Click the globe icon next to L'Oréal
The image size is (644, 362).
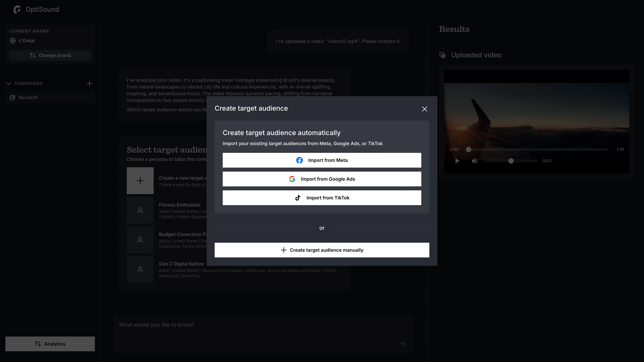pyautogui.click(x=13, y=40)
